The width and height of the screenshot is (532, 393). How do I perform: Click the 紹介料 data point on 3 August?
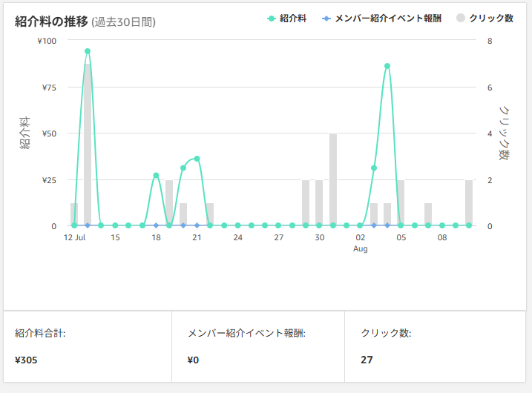click(x=374, y=168)
